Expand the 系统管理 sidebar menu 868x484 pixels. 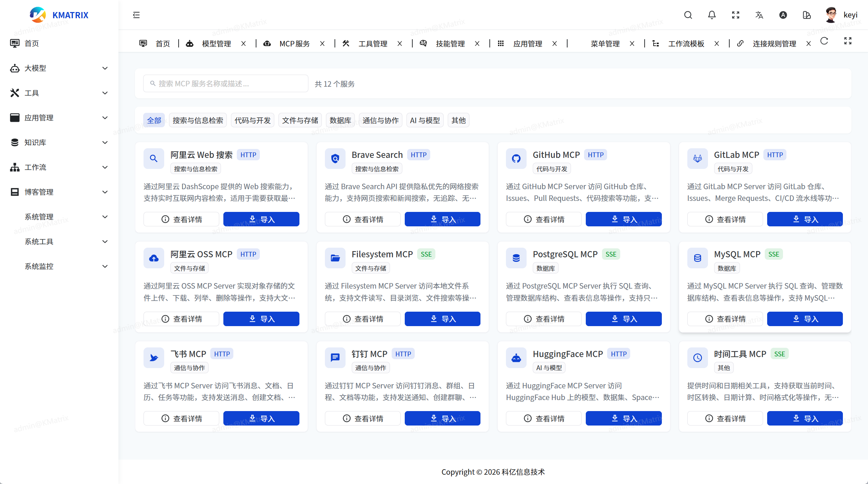coord(59,217)
